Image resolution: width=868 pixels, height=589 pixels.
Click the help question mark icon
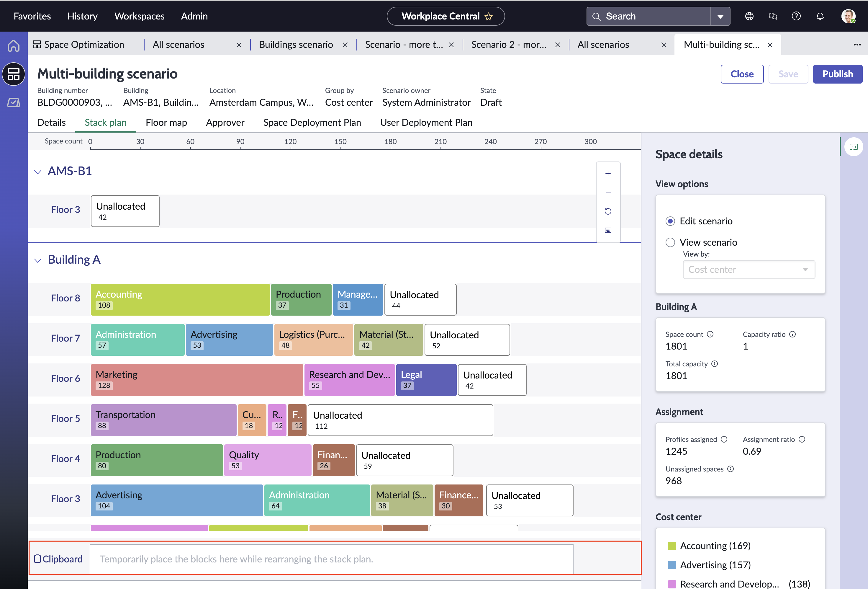[x=796, y=16]
